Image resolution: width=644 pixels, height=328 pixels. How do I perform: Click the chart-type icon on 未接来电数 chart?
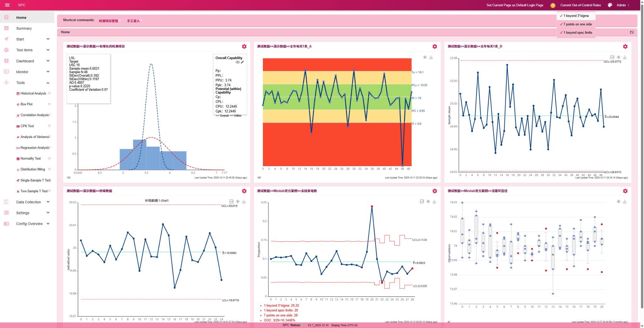[x=422, y=201]
